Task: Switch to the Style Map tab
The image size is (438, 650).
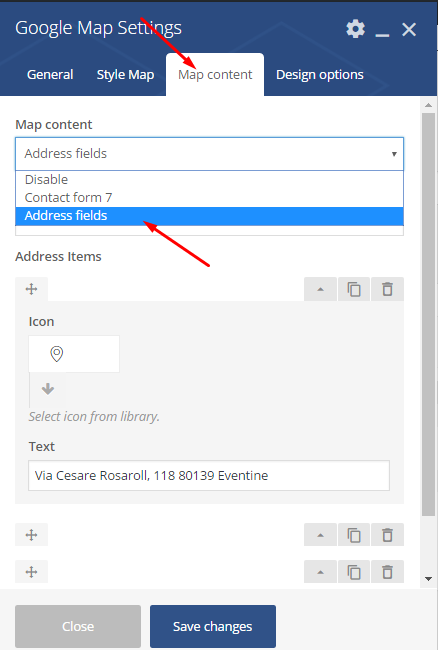Action: click(x=125, y=75)
